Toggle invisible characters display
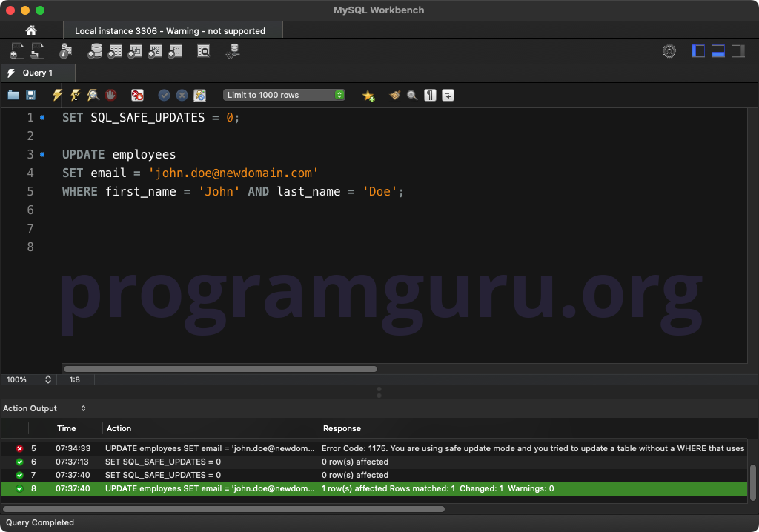Image resolution: width=759 pixels, height=532 pixels. [x=431, y=96]
